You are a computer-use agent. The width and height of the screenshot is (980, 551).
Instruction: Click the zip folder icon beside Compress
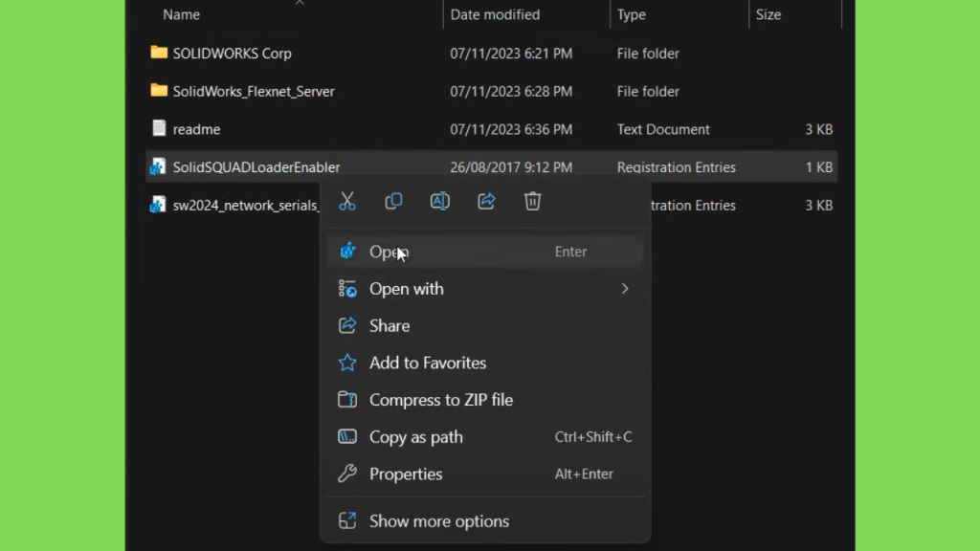coord(347,399)
